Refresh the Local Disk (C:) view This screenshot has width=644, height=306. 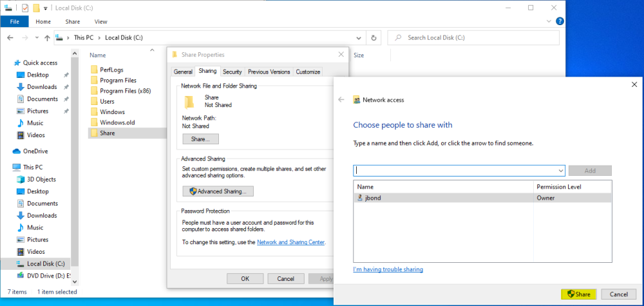tap(374, 38)
